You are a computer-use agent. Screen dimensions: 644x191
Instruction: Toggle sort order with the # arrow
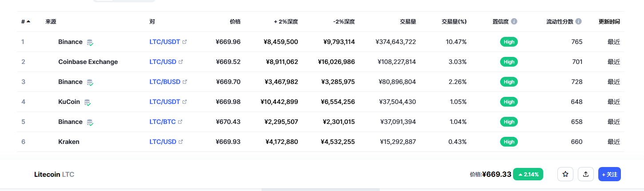coord(28,21)
